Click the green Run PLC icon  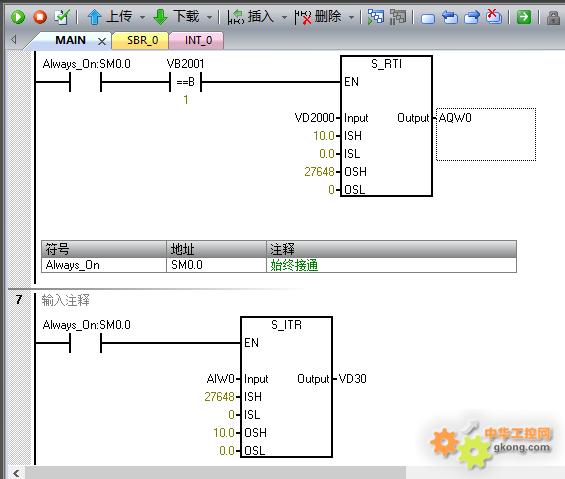coord(18,17)
